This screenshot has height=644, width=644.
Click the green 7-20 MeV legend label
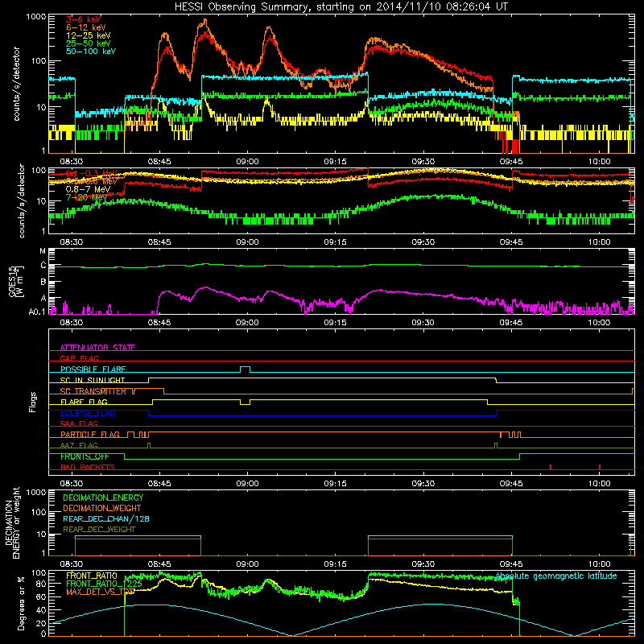tap(86, 197)
